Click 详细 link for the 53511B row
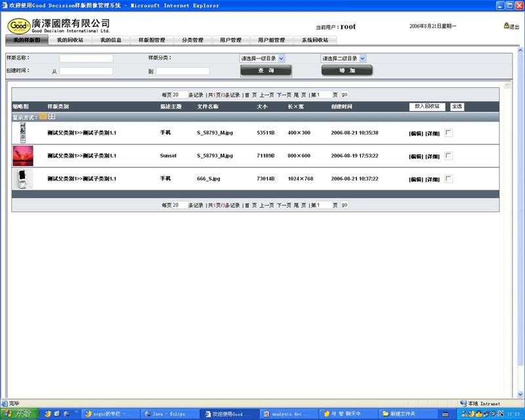Image resolution: width=525 pixels, height=420 pixels. point(432,133)
